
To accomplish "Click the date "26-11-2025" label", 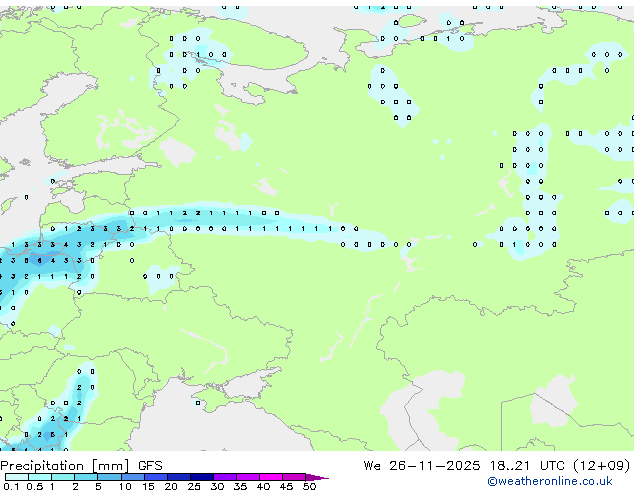I will click(435, 466).
